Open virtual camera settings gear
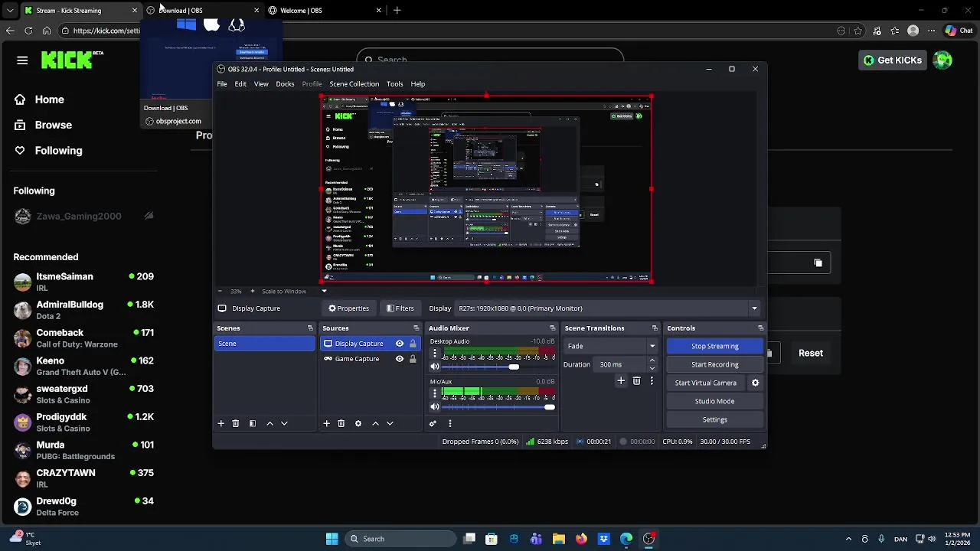Viewport: 980px width, 551px height. [755, 383]
